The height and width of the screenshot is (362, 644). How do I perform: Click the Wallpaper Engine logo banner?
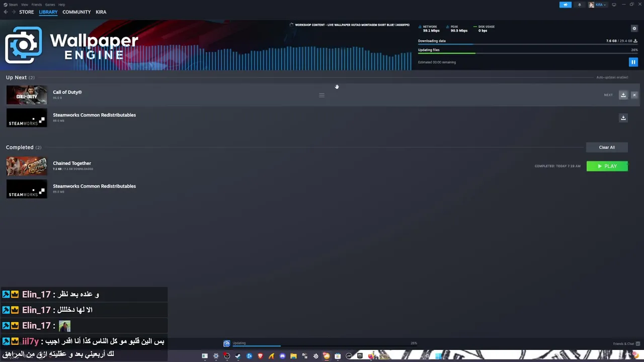click(71, 45)
